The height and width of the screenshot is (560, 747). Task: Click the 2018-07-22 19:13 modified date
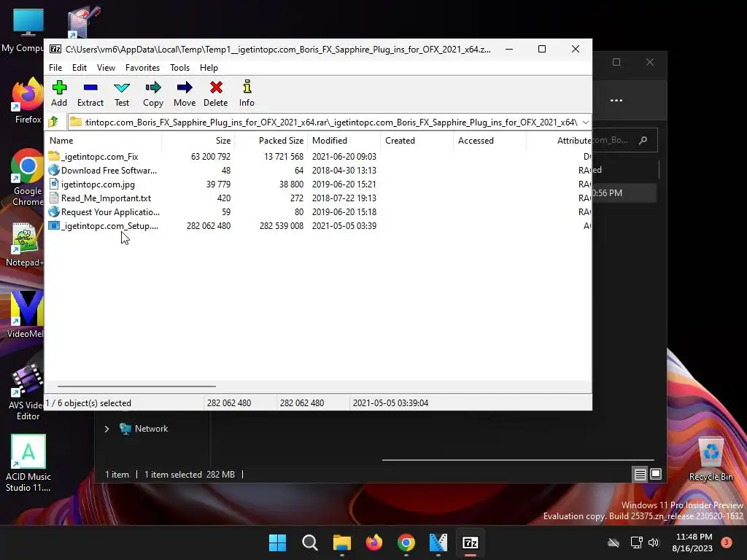344,198
